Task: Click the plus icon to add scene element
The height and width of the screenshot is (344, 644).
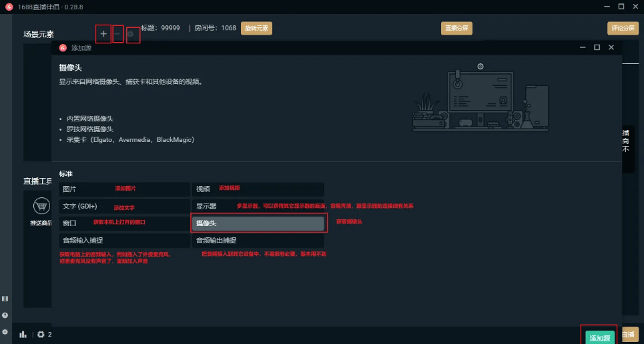Action: (x=103, y=33)
